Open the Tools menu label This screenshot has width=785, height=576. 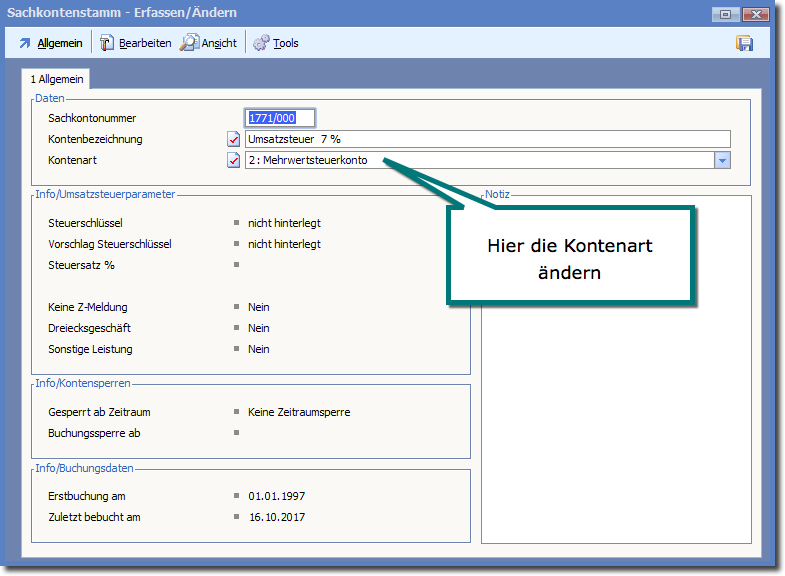point(286,43)
